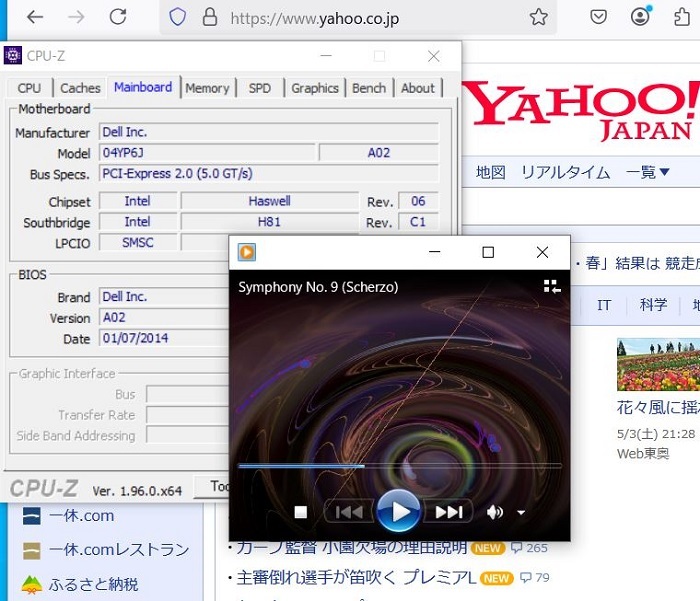The height and width of the screenshot is (601, 700).
Task: Skip to previous track
Action: click(x=349, y=512)
